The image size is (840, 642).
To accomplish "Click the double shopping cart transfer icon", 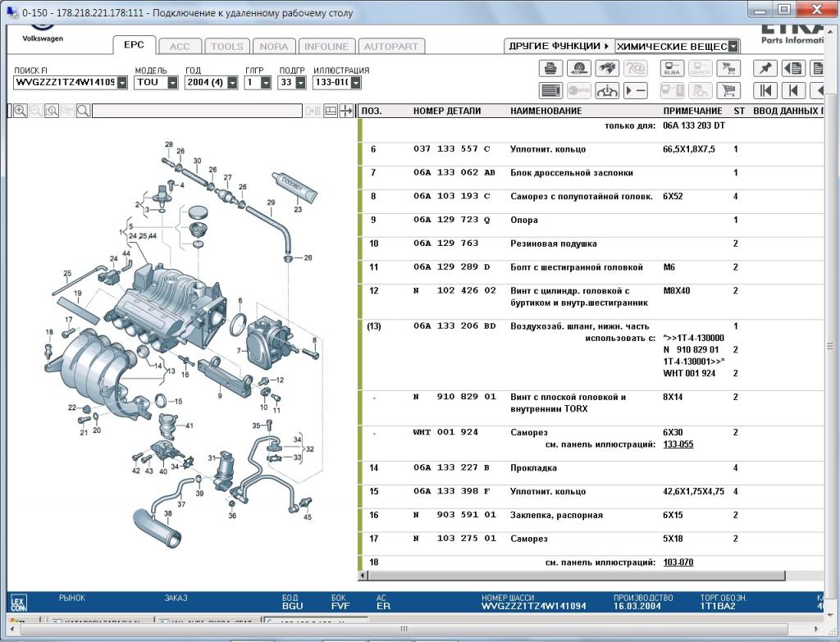I will [728, 69].
